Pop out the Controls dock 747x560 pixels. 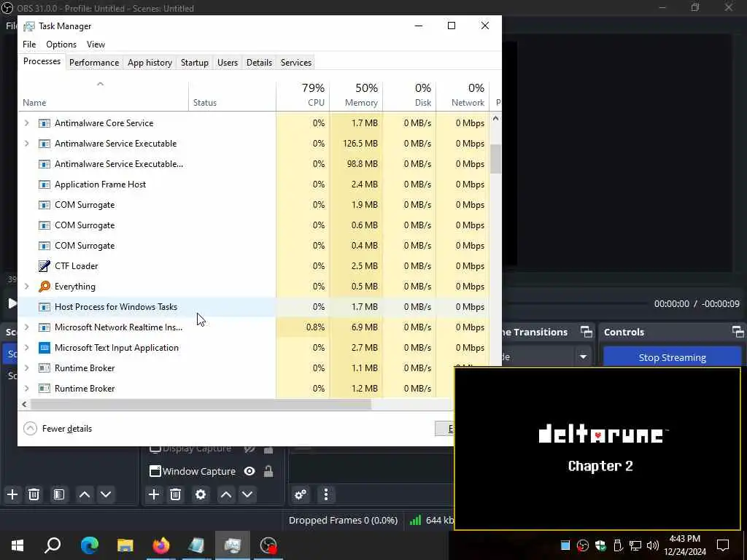738,332
